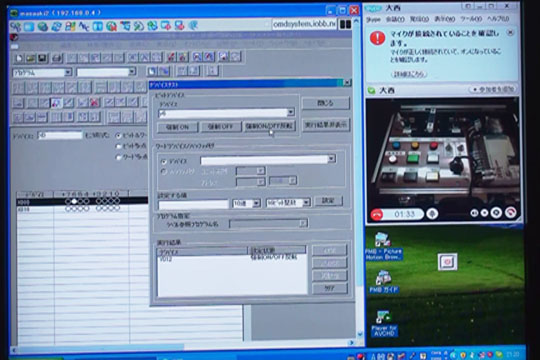Expand the bit device dropdown in device test dialog
The height and width of the screenshot is (360, 540).
coord(291,113)
